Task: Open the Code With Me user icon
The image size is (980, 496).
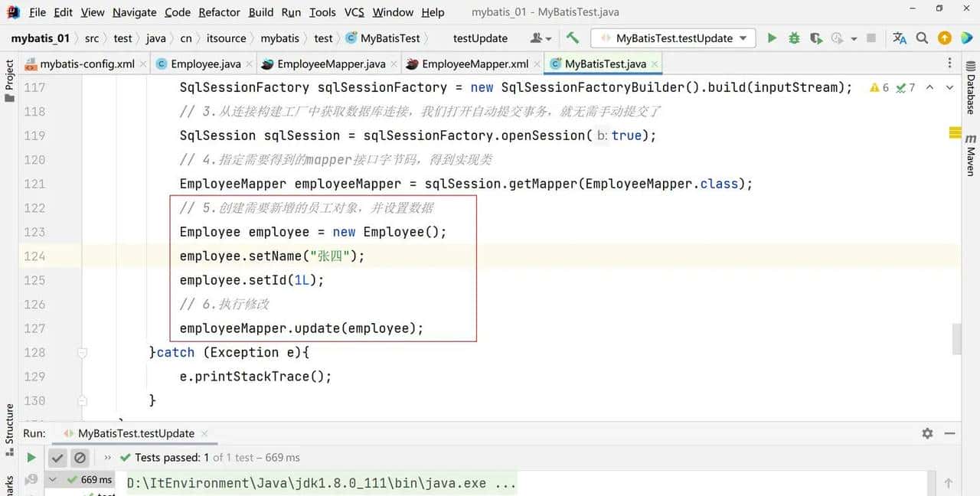Action: pyautogui.click(x=537, y=38)
